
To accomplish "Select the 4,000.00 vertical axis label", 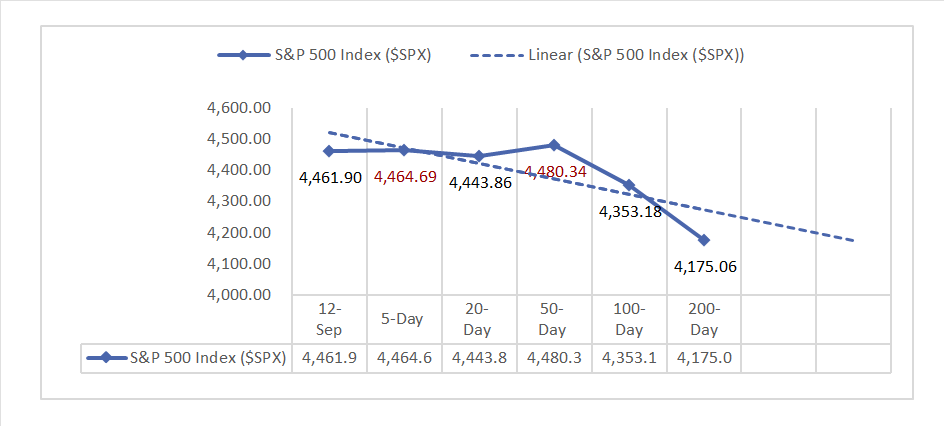I will coord(238,295).
